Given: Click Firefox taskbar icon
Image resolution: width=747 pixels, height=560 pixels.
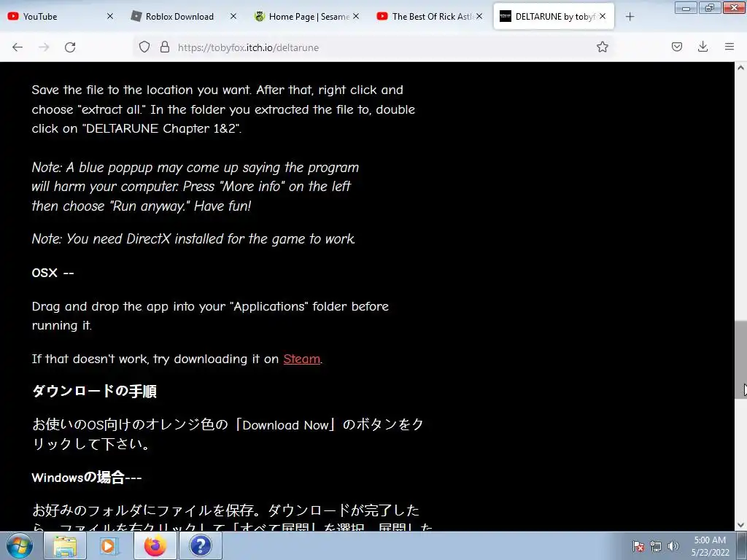Looking at the screenshot, I should point(155,545).
